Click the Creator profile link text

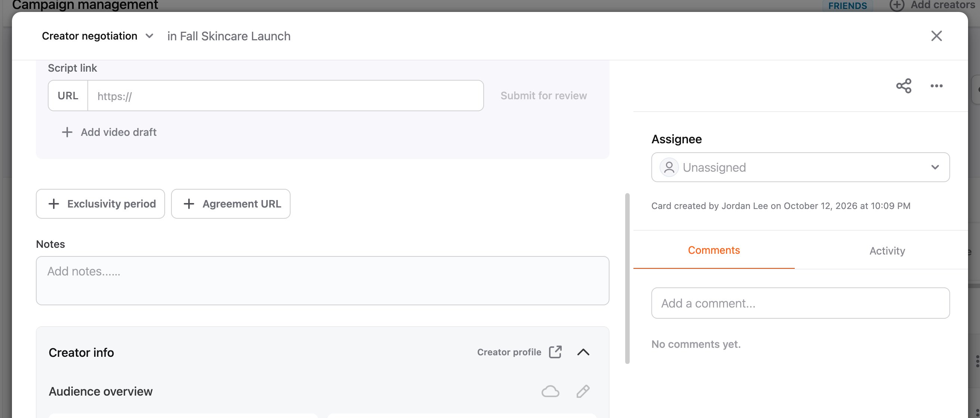pos(509,352)
